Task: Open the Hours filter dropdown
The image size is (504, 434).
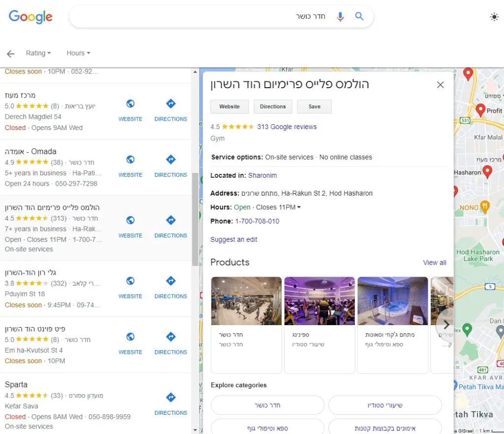Action: click(78, 53)
